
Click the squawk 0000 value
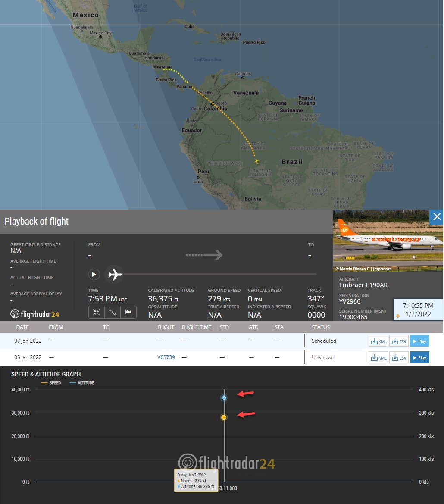[x=316, y=315]
